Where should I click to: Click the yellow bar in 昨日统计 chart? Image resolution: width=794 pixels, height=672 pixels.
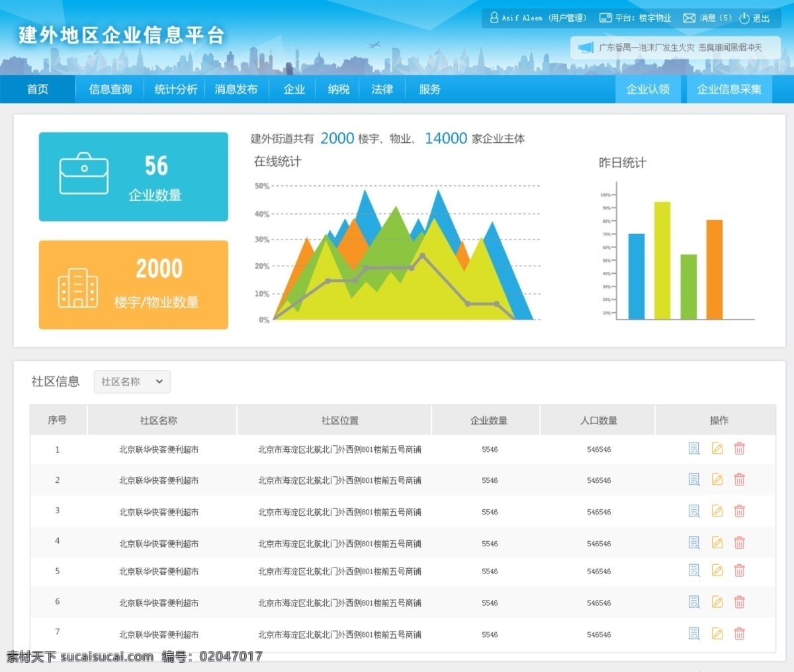coord(662,261)
